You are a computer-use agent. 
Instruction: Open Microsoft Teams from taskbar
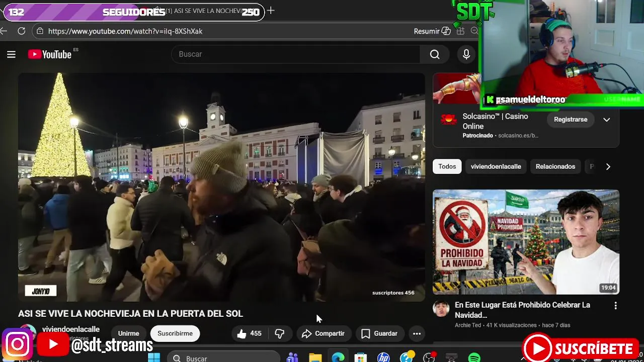(292, 358)
